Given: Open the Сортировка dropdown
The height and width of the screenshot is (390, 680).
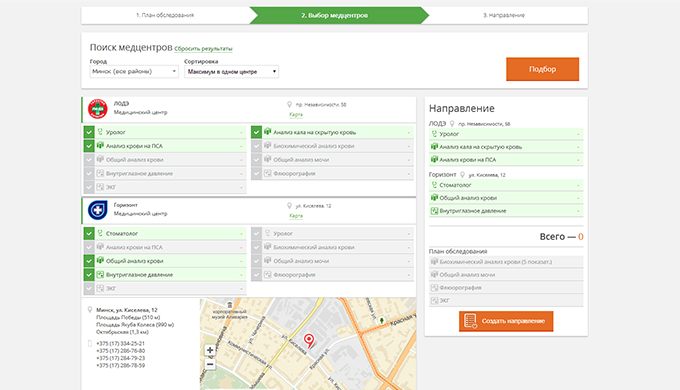Looking at the screenshot, I should click(232, 72).
